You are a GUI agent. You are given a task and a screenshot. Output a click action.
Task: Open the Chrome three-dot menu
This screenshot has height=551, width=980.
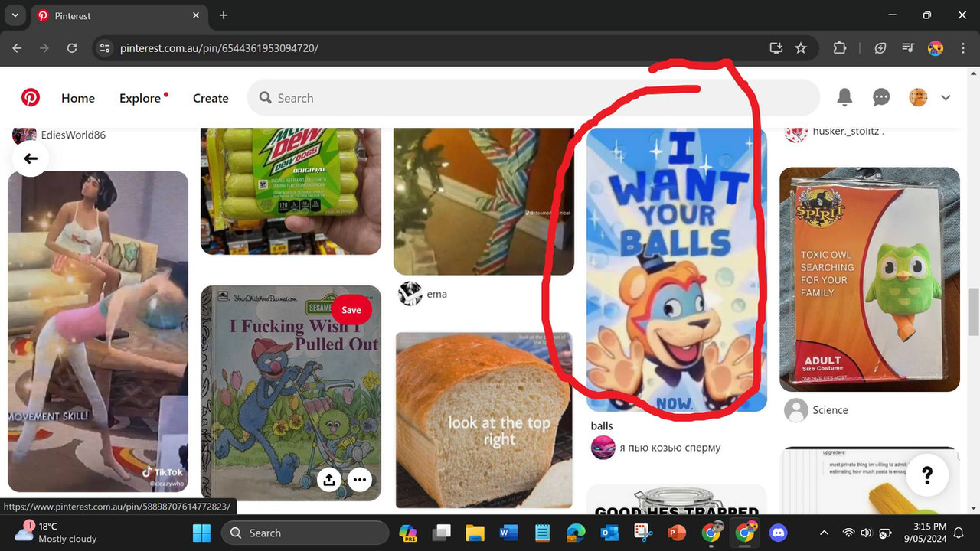click(x=962, y=47)
